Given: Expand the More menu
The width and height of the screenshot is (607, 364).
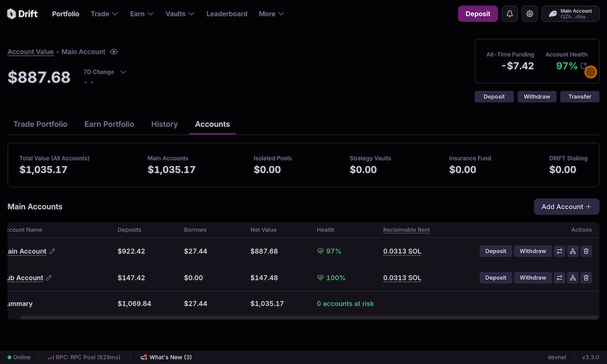Looking at the screenshot, I should [x=271, y=14].
